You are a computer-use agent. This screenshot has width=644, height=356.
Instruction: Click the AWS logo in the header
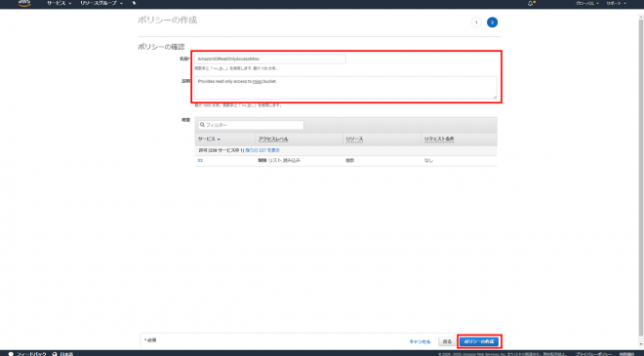tap(24, 3)
